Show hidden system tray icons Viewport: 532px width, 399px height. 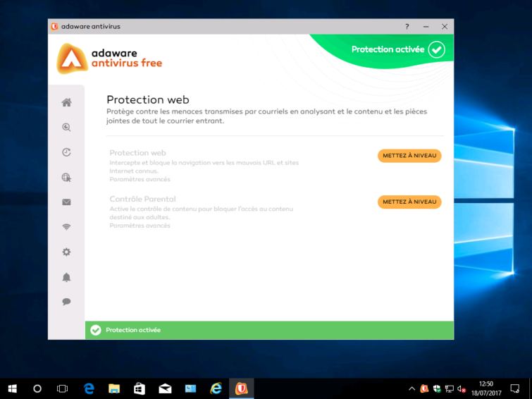412,388
